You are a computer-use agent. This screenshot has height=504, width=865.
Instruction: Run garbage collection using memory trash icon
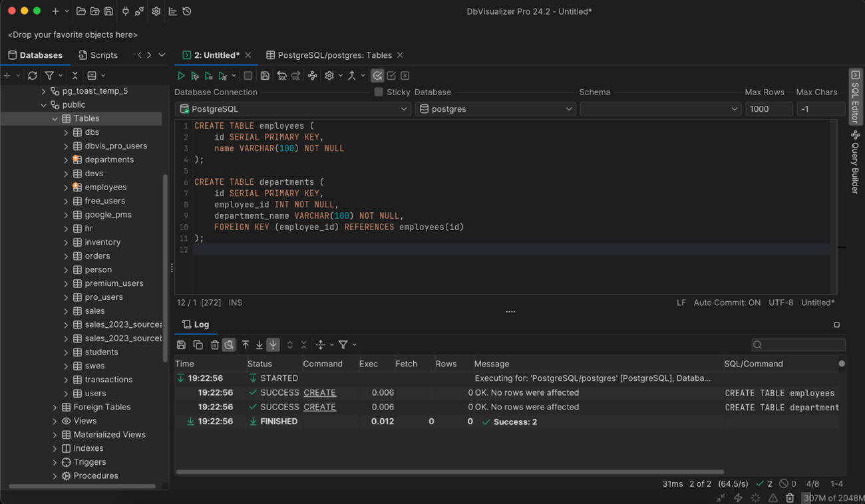pyautogui.click(x=790, y=497)
